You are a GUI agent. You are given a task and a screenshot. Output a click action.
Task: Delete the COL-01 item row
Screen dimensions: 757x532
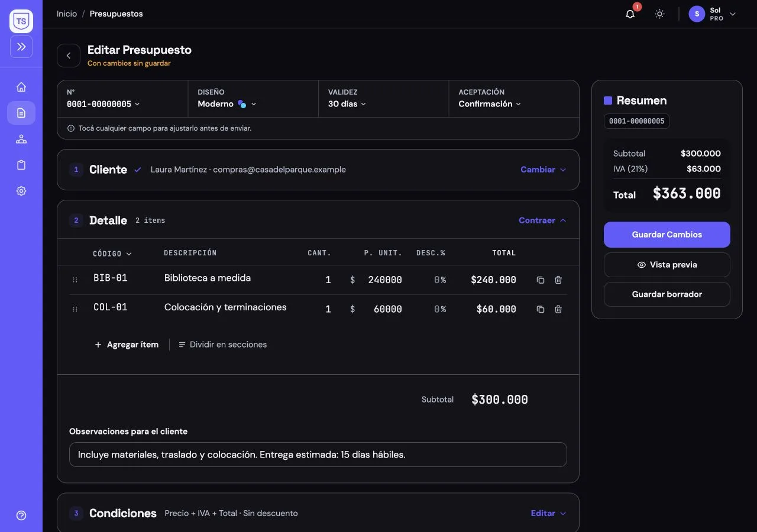click(558, 309)
